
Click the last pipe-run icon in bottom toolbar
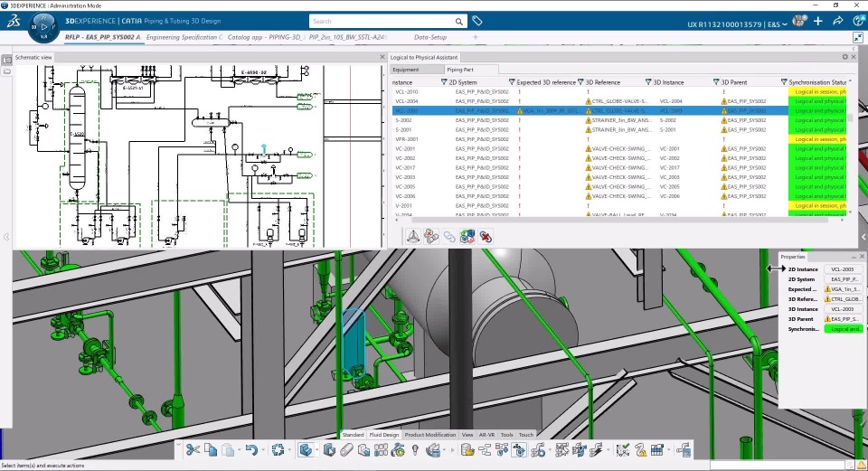[684, 450]
